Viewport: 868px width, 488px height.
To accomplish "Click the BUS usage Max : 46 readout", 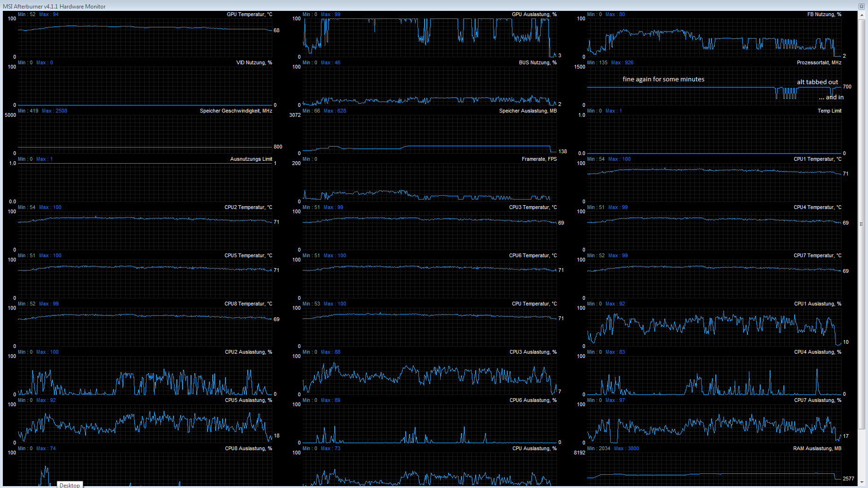I will click(x=330, y=63).
